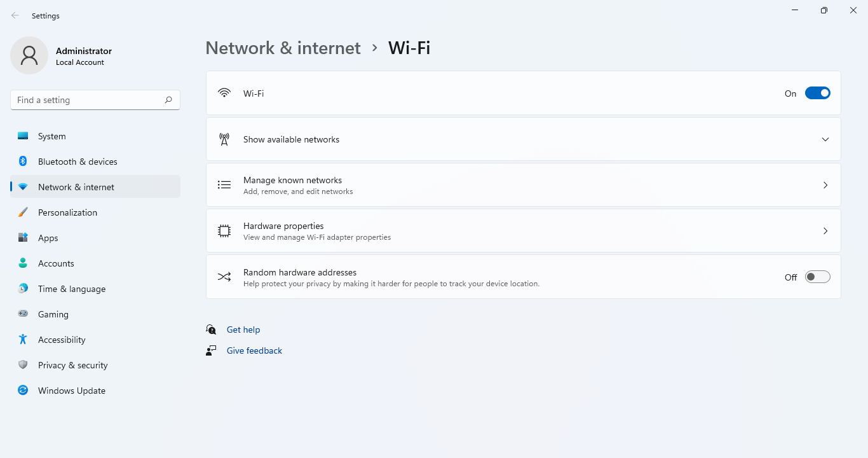Screen dimensions: 868x458
Task: Click the Get help icon
Action: pyautogui.click(x=210, y=329)
